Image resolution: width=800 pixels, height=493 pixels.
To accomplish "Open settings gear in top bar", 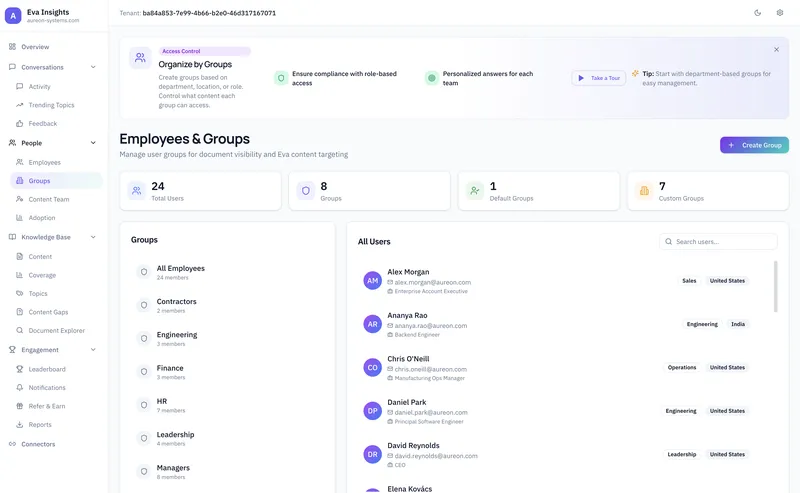I will [780, 13].
